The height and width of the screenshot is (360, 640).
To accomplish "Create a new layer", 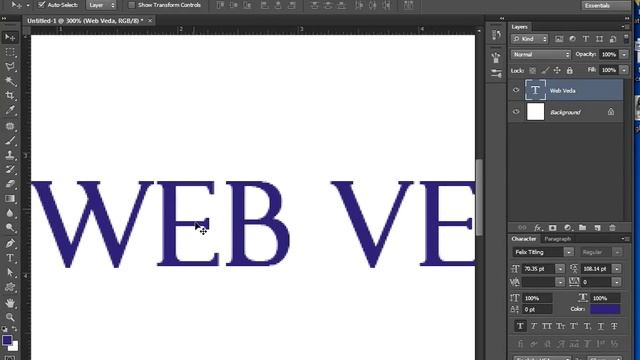I will point(597,228).
